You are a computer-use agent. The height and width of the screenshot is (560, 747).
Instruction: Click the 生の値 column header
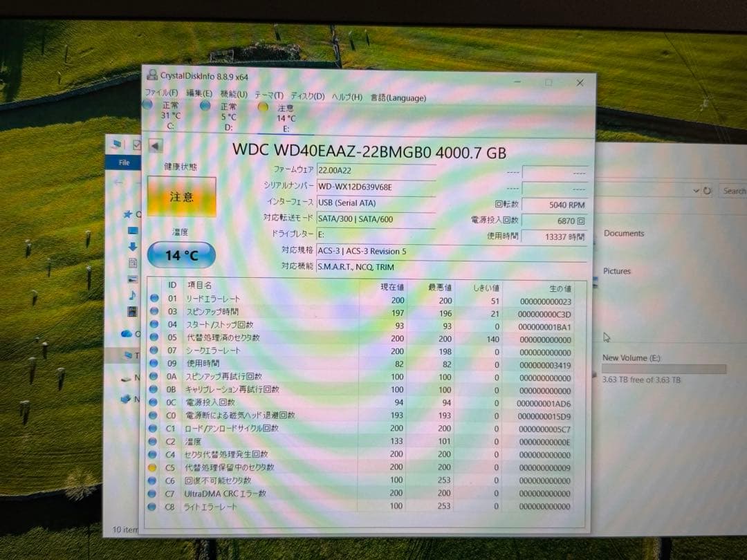[560, 288]
